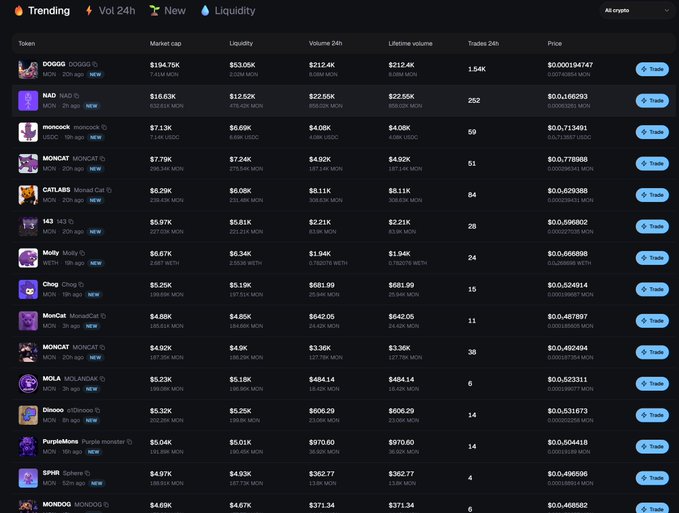Click the Token column header
Viewport: 679px width, 513px height.
click(x=27, y=43)
